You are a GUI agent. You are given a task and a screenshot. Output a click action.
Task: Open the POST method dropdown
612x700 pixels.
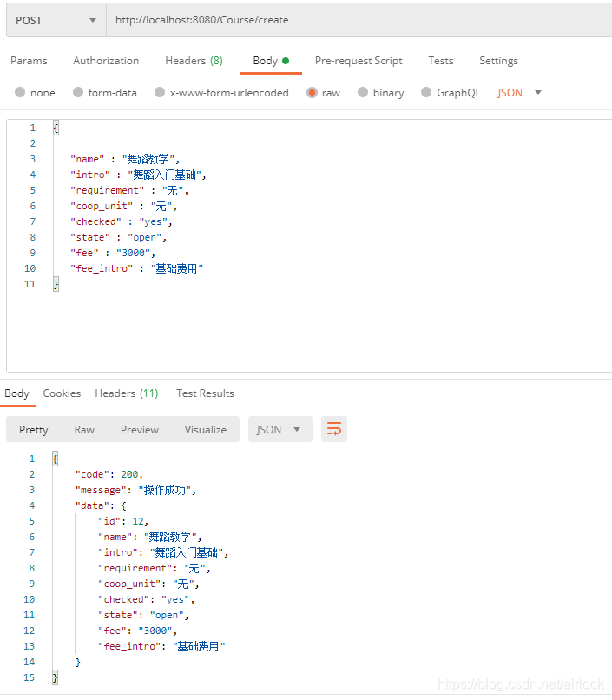pos(56,20)
